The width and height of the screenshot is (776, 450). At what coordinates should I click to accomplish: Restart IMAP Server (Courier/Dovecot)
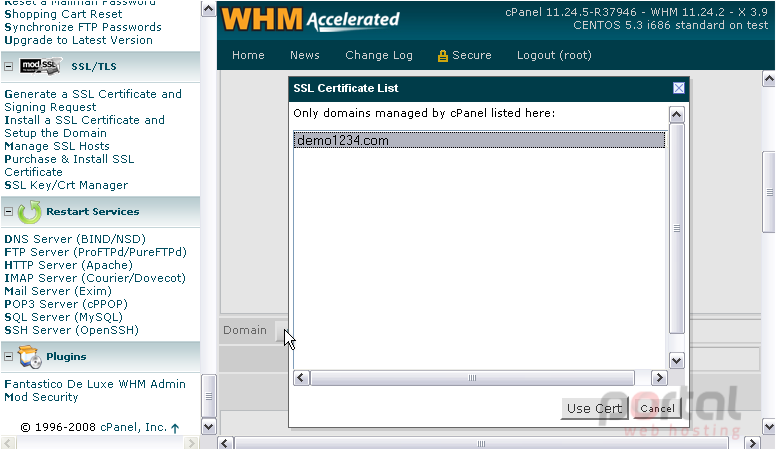[x=95, y=278]
